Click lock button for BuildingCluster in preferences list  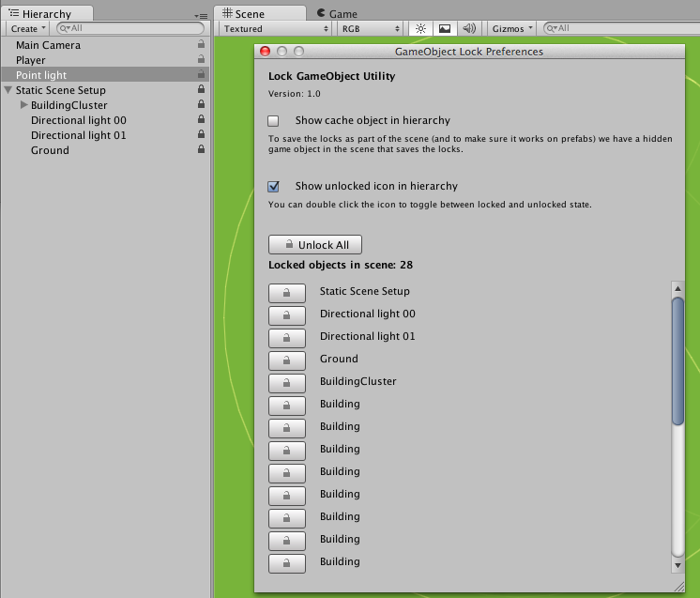tap(287, 383)
